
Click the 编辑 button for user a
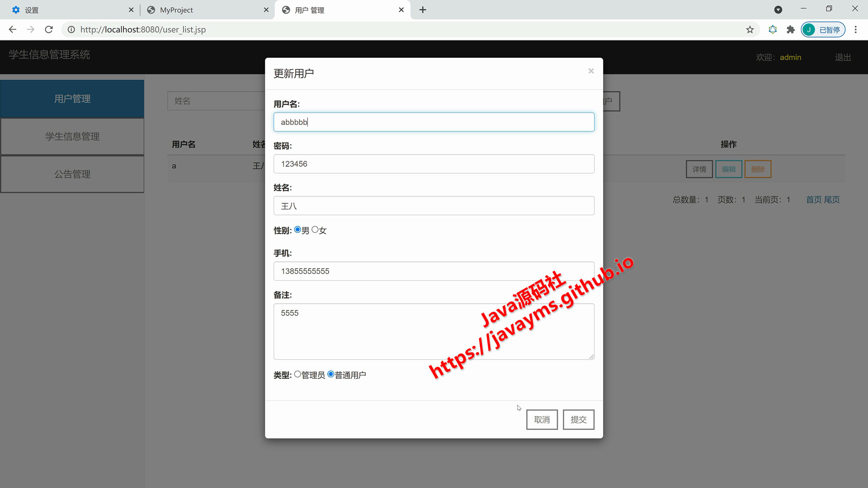click(x=729, y=169)
